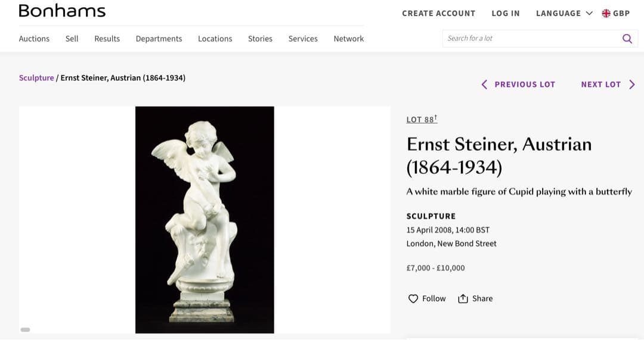The image size is (644, 340).
Task: Click the Create Account link
Action: pos(438,13)
